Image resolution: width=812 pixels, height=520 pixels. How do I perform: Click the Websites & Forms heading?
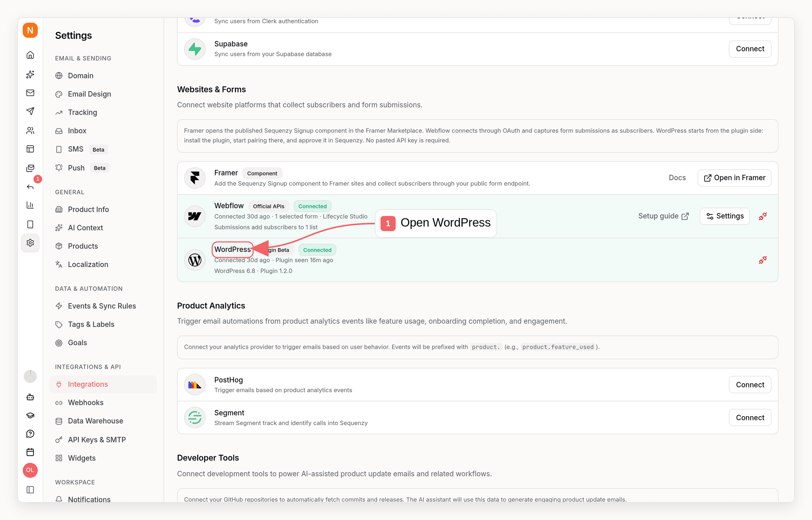coord(212,89)
